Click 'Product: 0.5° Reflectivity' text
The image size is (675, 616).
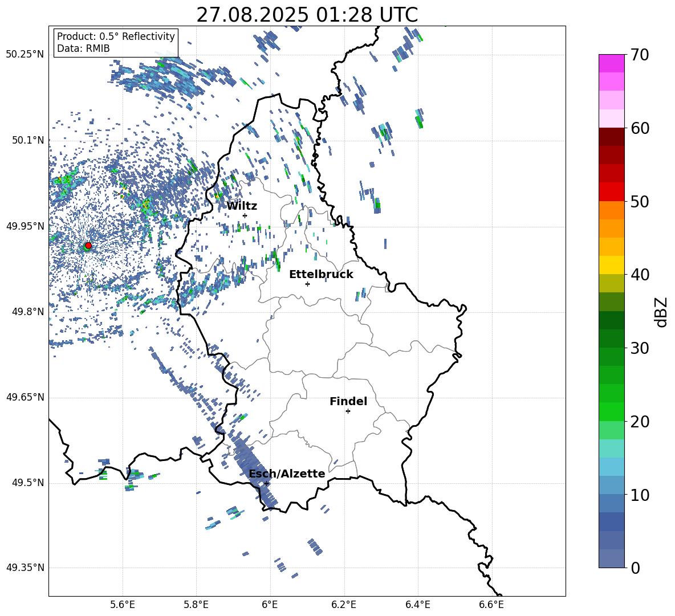116,36
